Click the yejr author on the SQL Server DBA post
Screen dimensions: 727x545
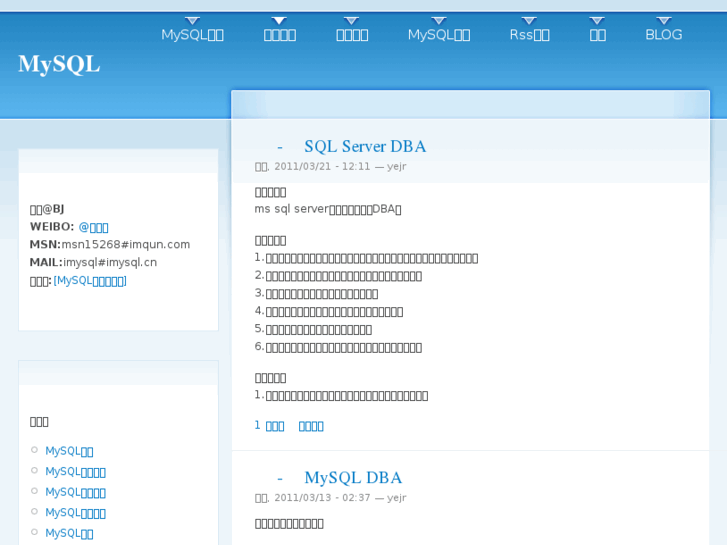coord(396,167)
